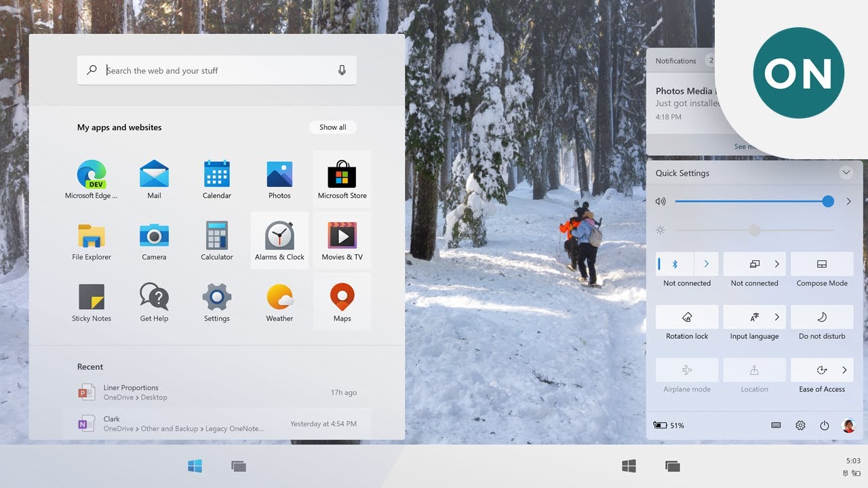Viewport: 868px width, 488px height.
Task: Click the blue Start button on taskbar
Action: pyautogui.click(x=195, y=466)
